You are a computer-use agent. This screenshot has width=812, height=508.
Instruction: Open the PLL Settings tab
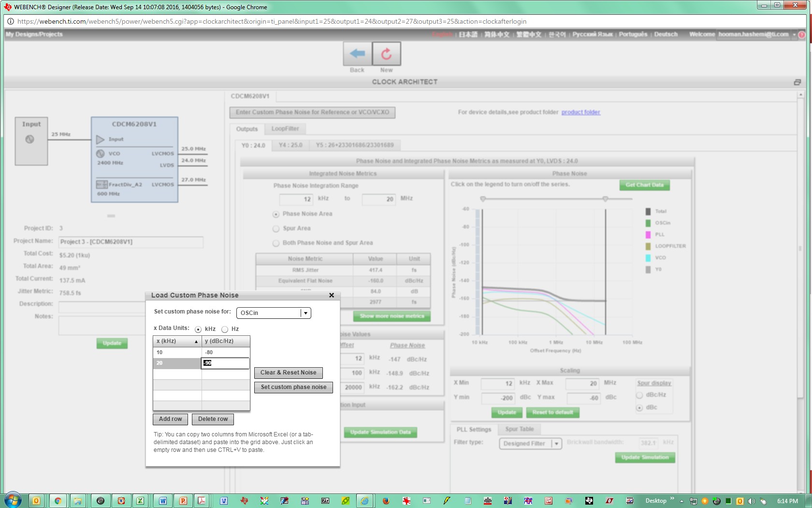(474, 430)
